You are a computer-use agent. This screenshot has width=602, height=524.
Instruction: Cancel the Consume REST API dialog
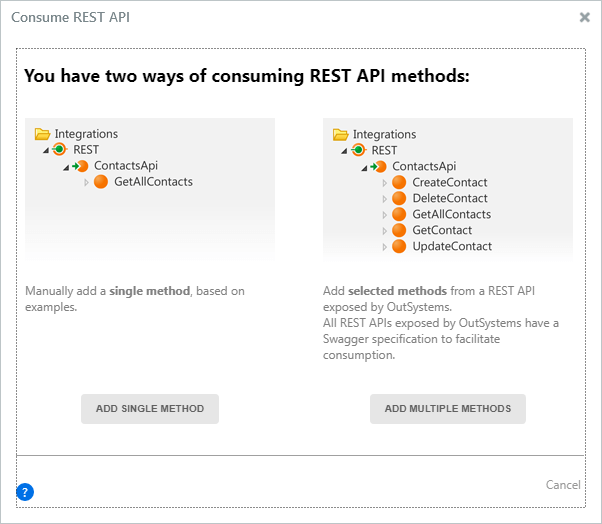(563, 485)
